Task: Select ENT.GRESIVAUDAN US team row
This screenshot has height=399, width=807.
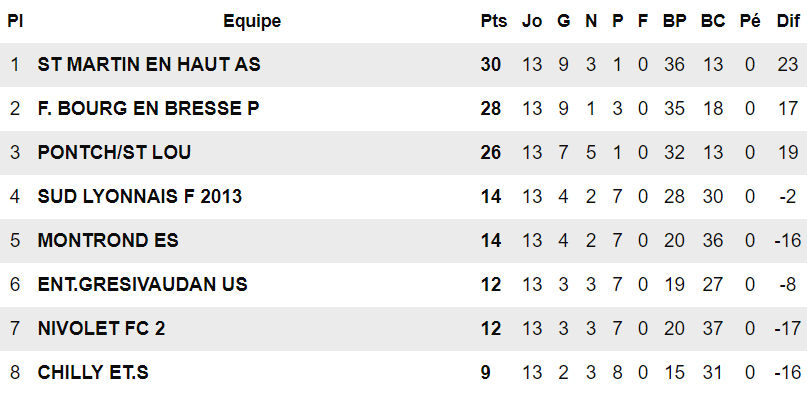Action: coord(404,285)
